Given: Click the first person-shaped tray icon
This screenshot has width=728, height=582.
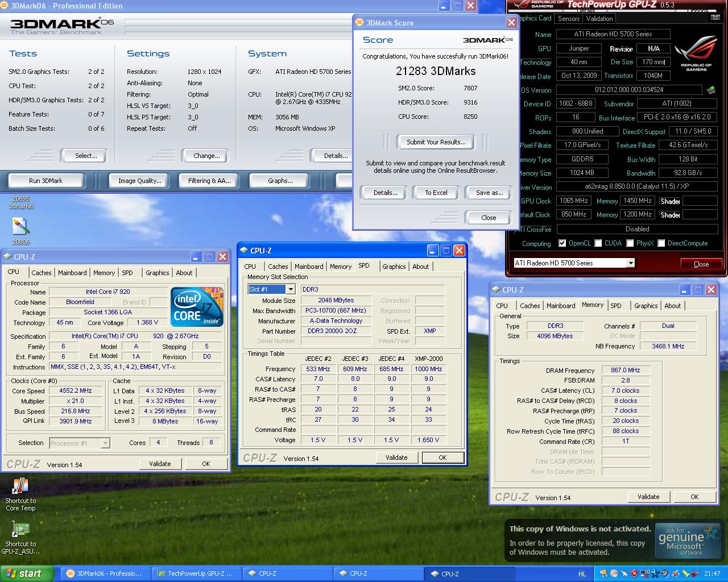Looking at the screenshot, I should tap(603, 573).
